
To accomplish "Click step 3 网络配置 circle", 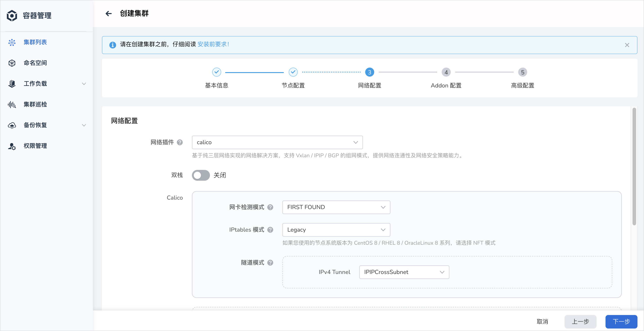I will [x=369, y=72].
